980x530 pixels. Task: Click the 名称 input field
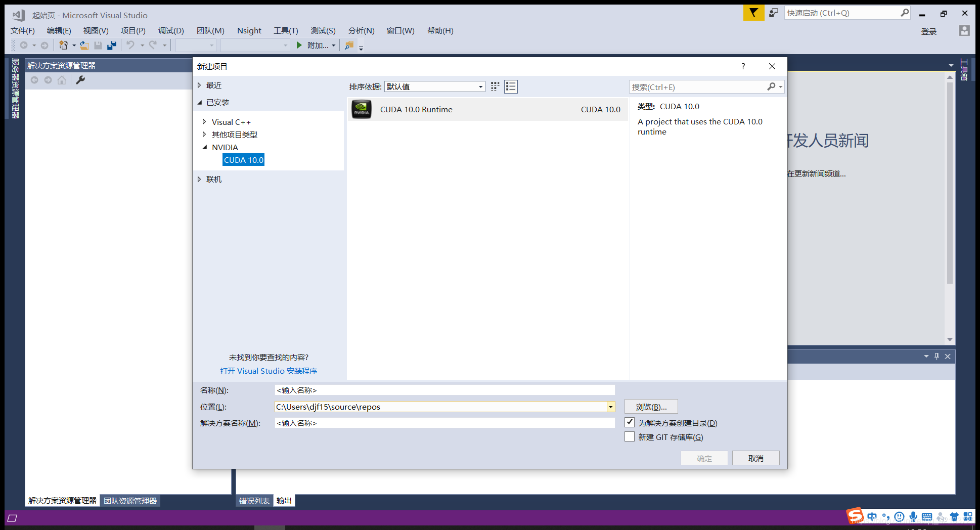pos(445,390)
